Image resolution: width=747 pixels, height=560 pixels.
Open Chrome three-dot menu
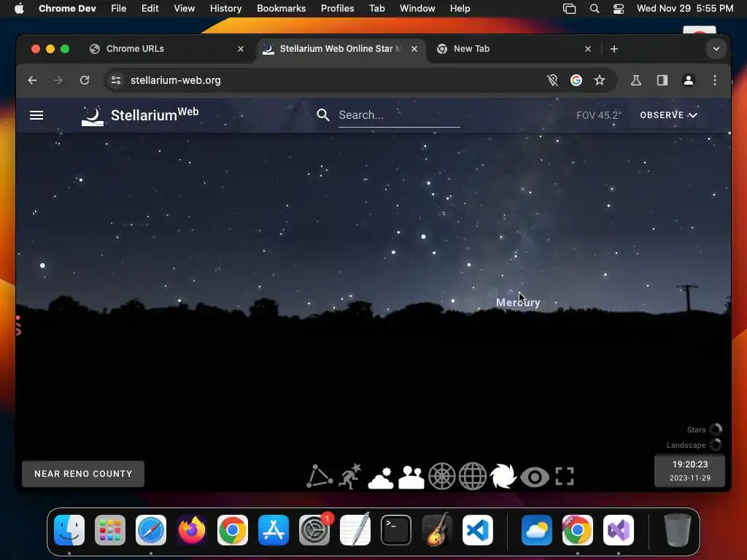(715, 80)
